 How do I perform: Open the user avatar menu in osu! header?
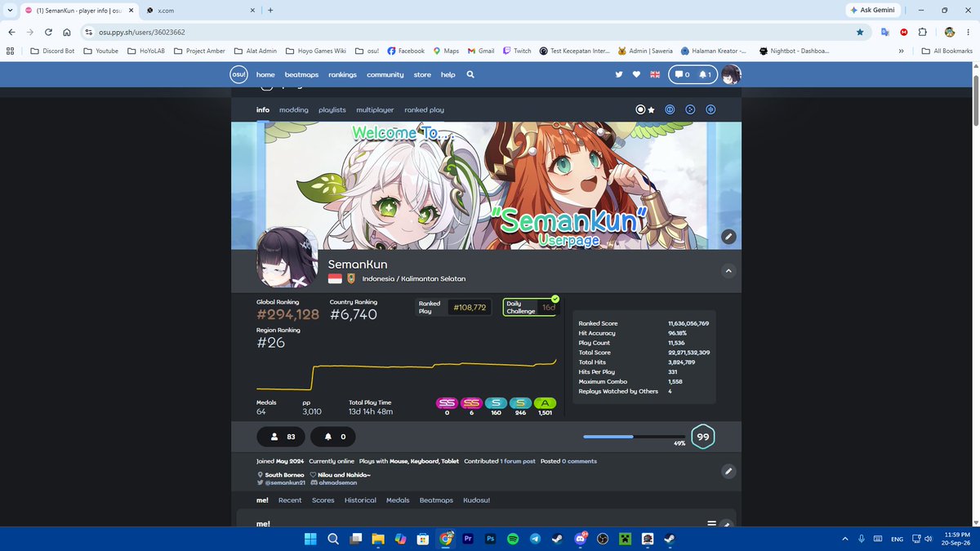click(732, 74)
